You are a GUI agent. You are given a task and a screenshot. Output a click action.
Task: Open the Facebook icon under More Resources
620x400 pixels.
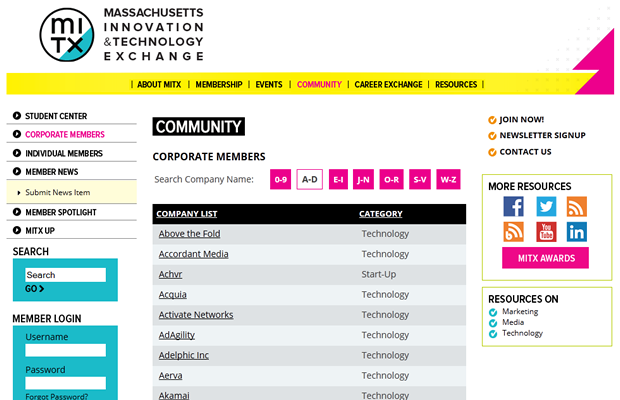tap(513, 206)
